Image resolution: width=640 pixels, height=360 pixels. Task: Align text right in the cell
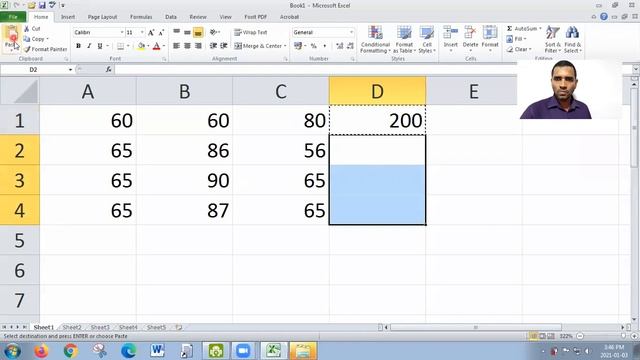198,46
